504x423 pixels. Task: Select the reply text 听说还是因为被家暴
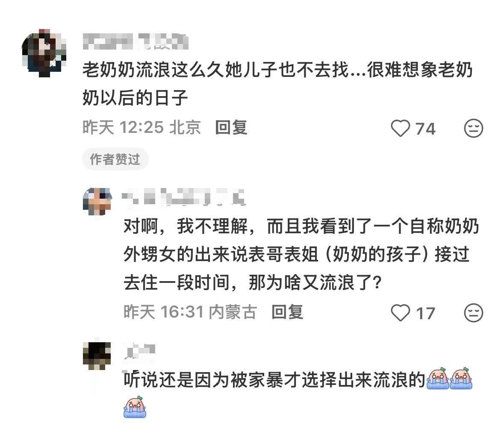[274, 380]
